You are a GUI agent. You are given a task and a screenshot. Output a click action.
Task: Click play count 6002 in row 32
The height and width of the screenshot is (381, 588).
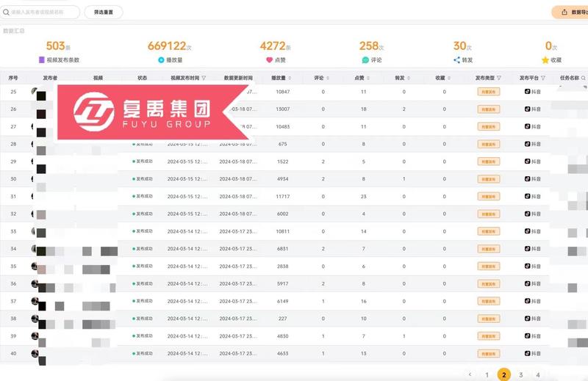(283, 214)
